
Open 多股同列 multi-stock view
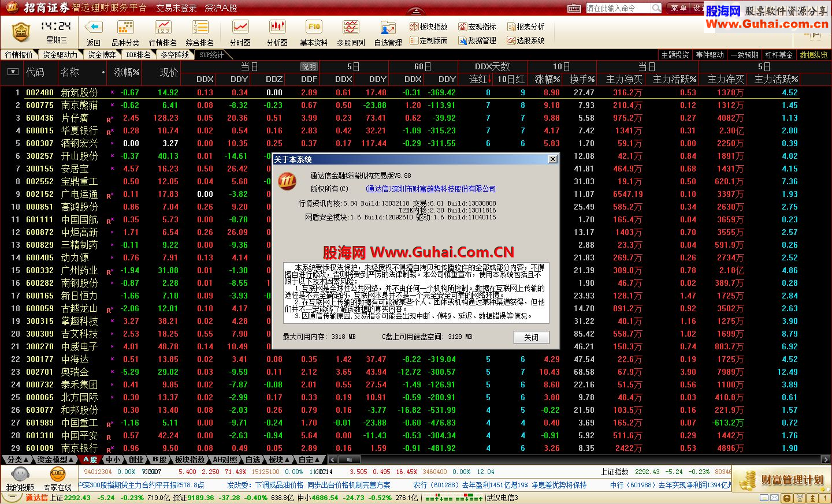coord(351,28)
